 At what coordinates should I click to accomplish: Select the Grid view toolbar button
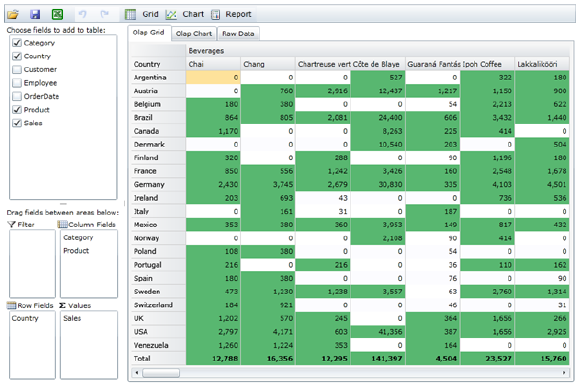pos(141,14)
